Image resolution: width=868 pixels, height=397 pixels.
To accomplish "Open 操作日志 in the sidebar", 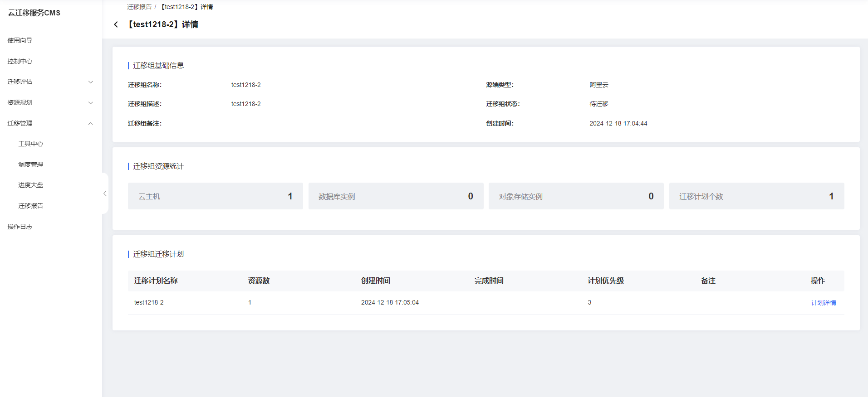I will [20, 227].
